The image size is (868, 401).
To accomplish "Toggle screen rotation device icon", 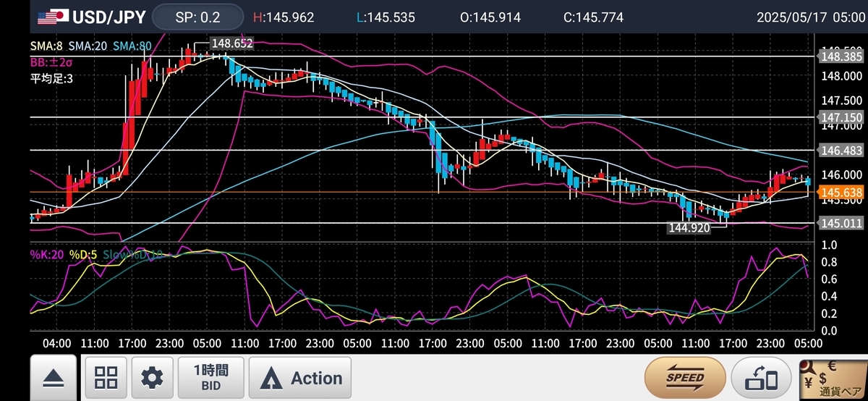I will coord(761,377).
